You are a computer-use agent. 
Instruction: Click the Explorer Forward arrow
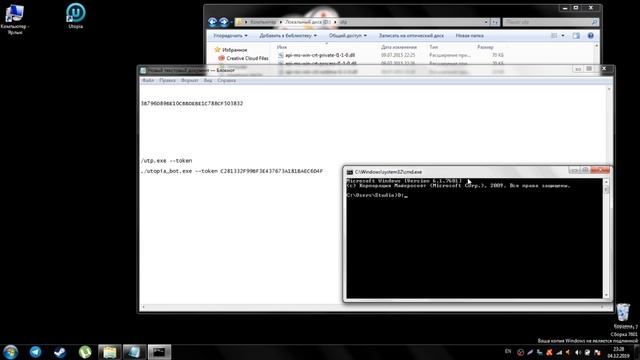click(224, 22)
